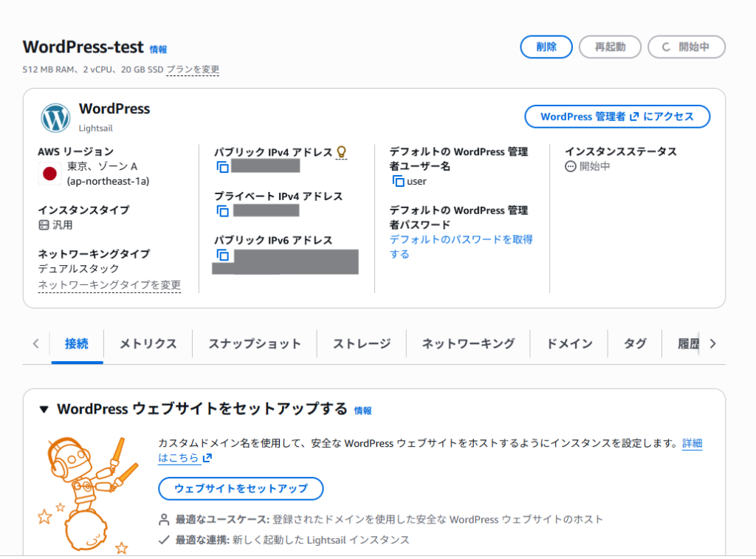This screenshot has width=756, height=559.
Task: Click the text (ap-northeast-1a)
Action: coord(108,182)
